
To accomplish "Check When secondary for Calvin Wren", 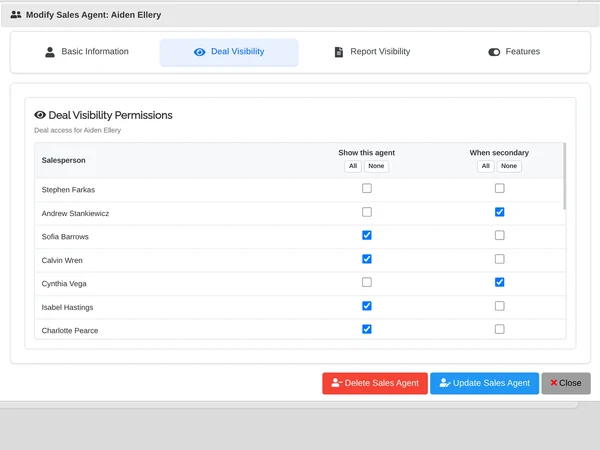I will [x=499, y=259].
